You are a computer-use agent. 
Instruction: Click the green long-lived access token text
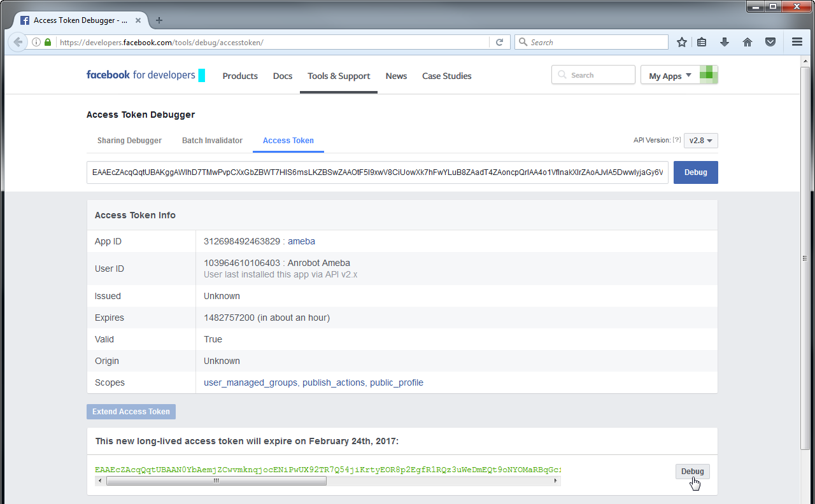click(x=328, y=470)
